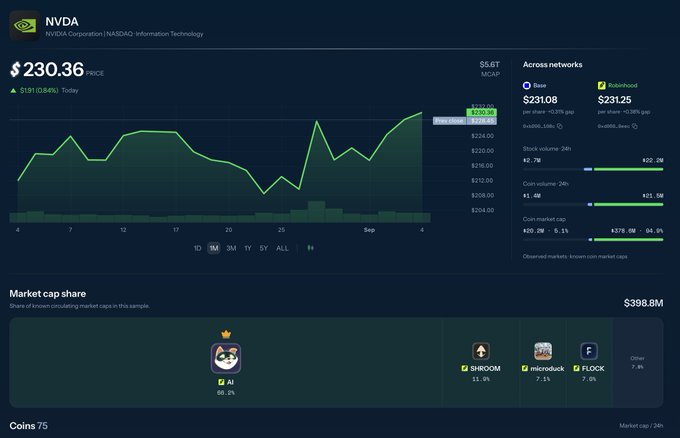Click the Coin volume 24h bar

(x=593, y=204)
